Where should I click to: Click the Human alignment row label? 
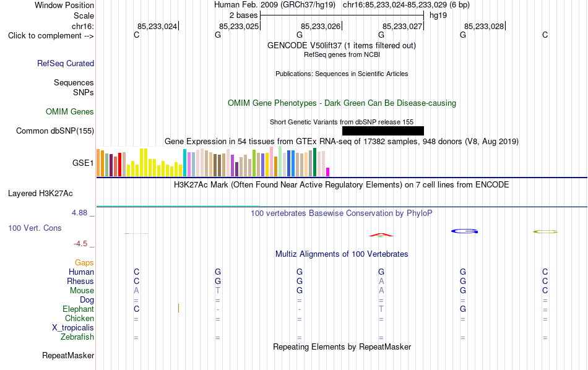coord(81,272)
